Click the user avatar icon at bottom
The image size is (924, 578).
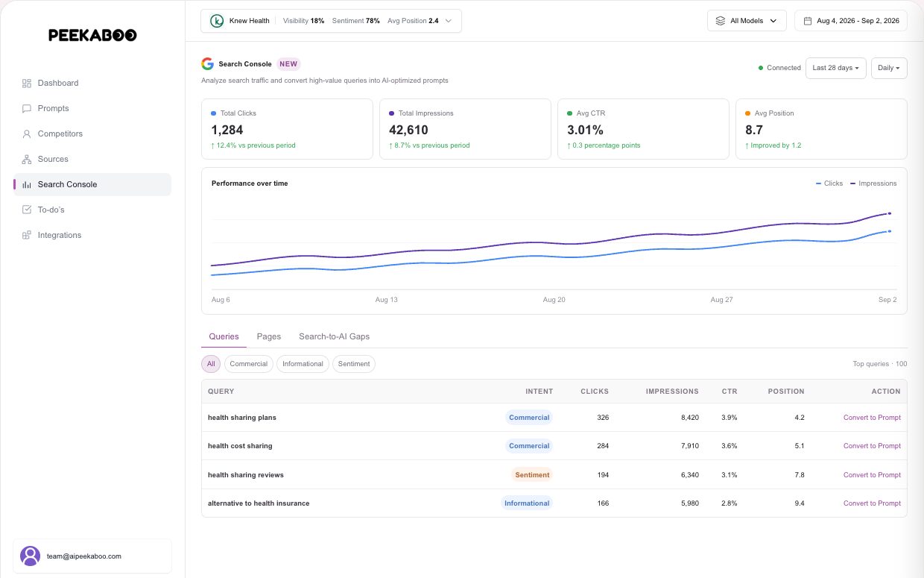(x=30, y=556)
